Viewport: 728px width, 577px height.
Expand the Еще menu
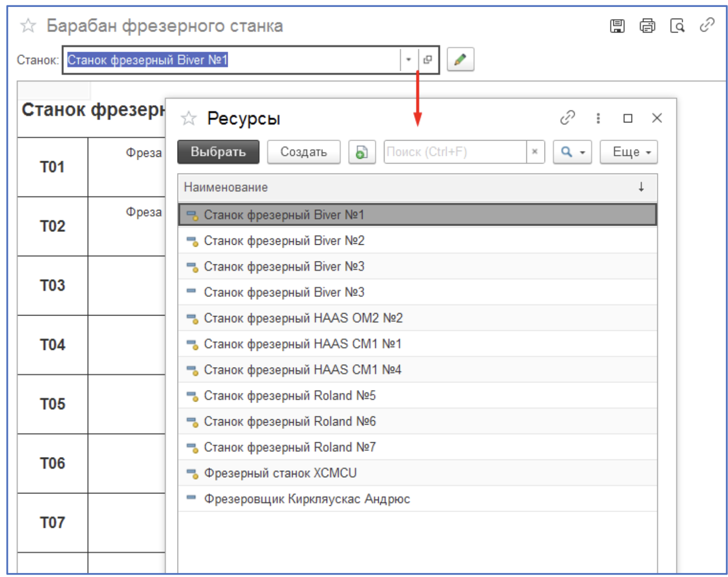coord(628,152)
